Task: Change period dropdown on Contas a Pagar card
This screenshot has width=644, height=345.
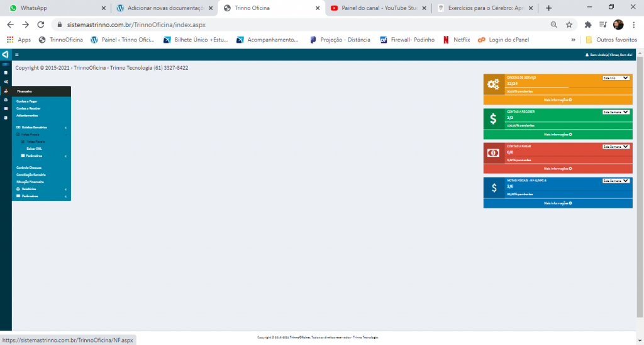Action: [x=616, y=147]
